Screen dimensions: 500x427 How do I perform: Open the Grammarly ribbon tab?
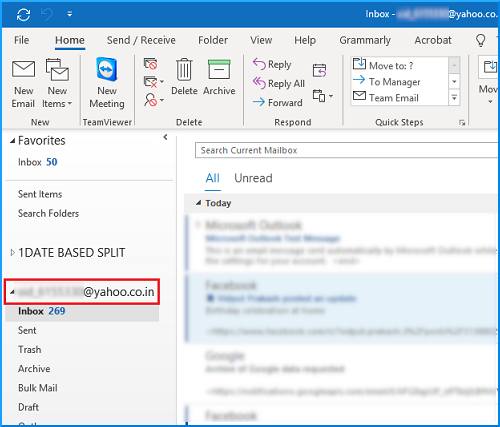365,40
